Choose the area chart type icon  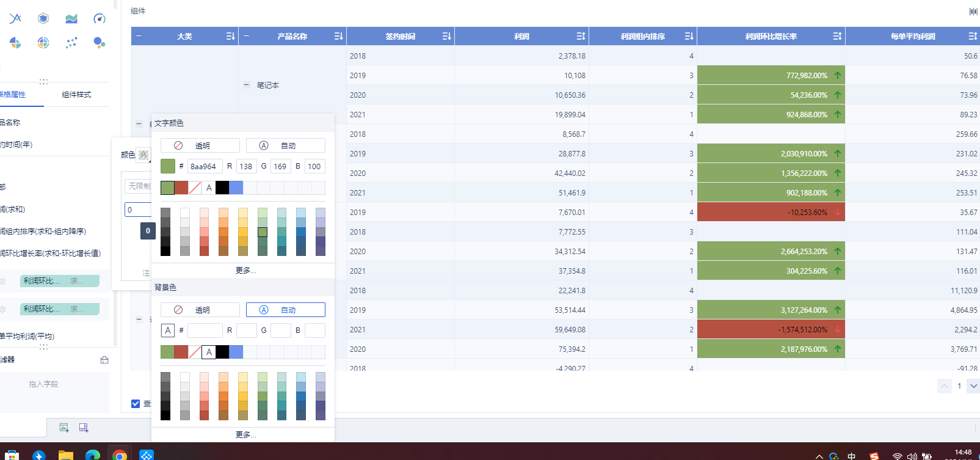71,18
